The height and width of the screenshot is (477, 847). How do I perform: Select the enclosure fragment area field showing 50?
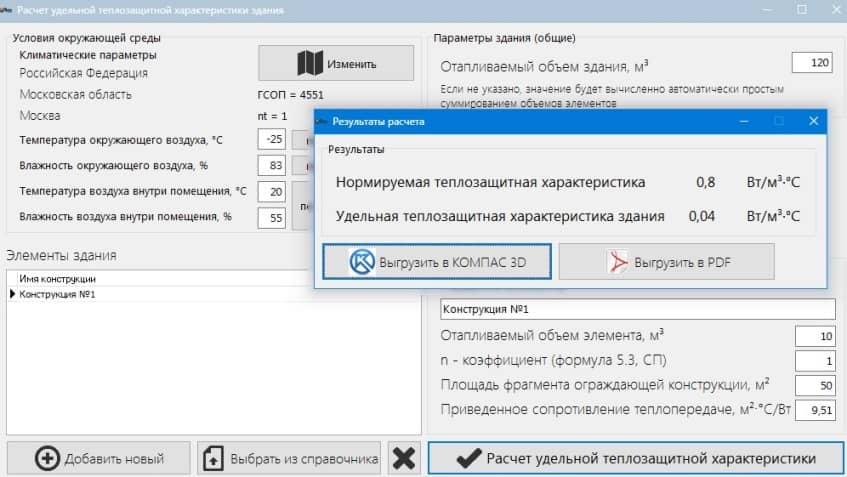click(x=814, y=386)
